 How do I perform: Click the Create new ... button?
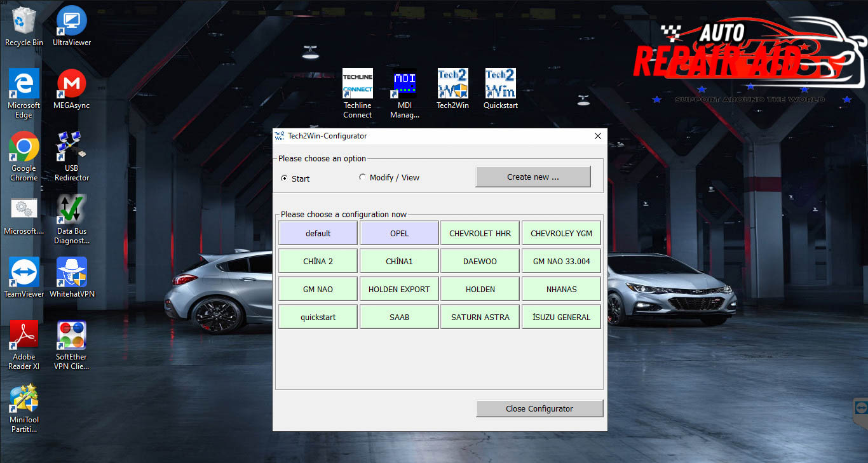coord(533,177)
